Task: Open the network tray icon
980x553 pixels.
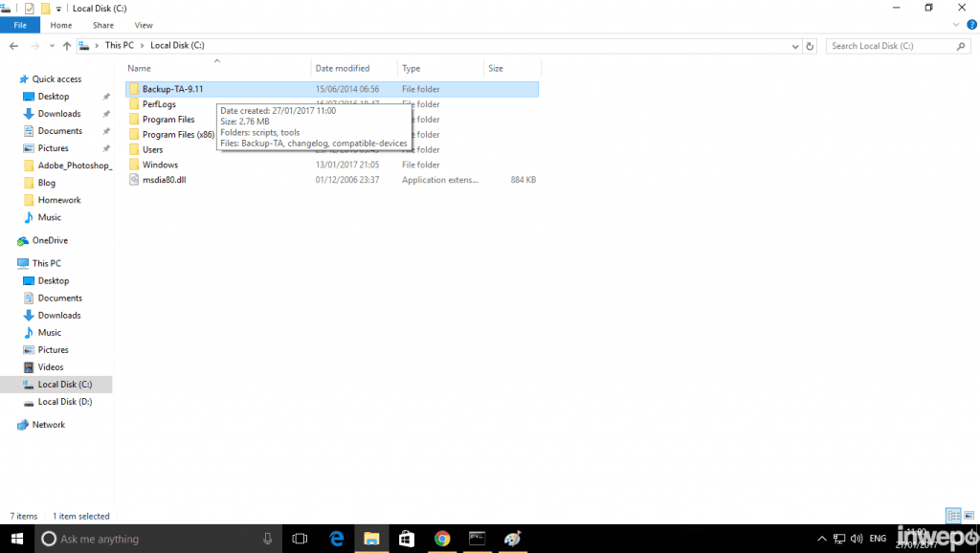Action: [x=839, y=539]
